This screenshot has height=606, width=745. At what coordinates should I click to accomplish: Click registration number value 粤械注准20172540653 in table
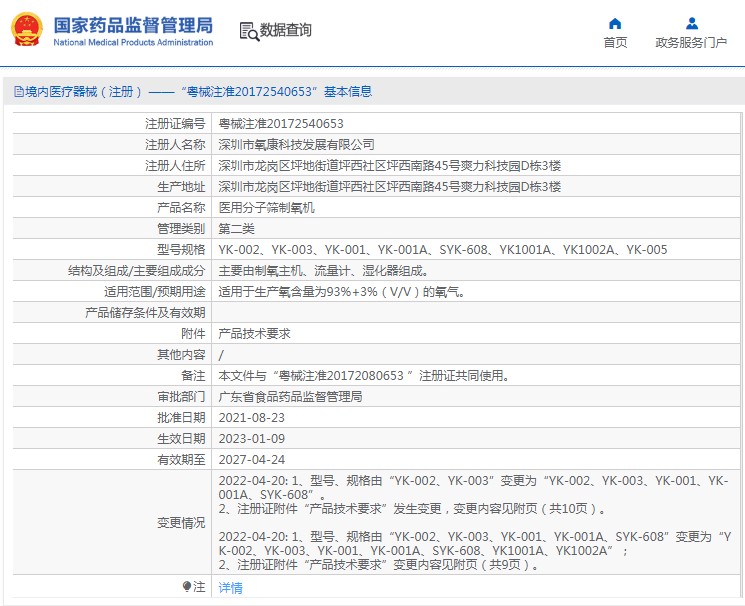[x=281, y=124]
